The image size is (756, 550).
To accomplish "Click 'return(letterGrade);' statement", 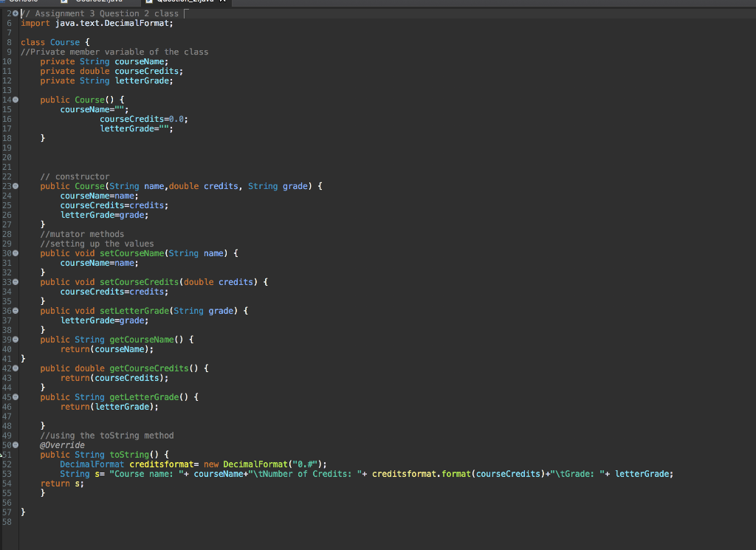I will click(109, 407).
